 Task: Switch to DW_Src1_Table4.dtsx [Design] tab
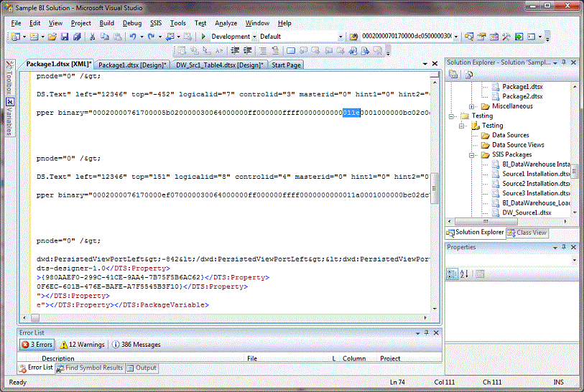click(220, 65)
